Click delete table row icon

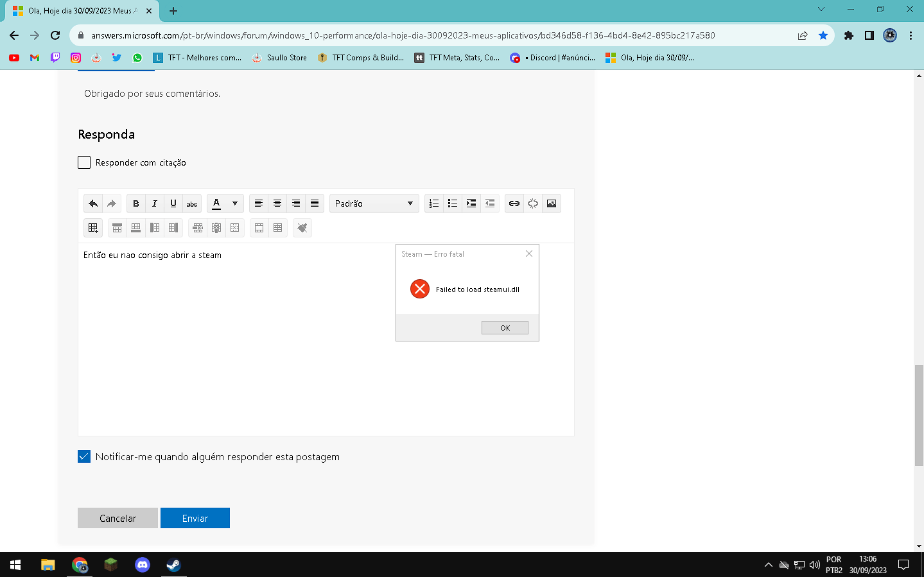[198, 228]
